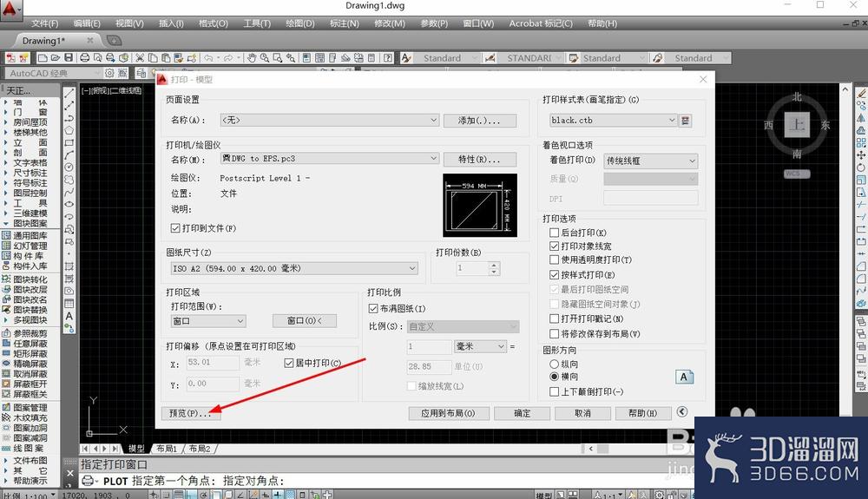Screen dimensions: 868x499
Task: Open 打印范围 窗口 dropdown
Action: pyautogui.click(x=208, y=321)
